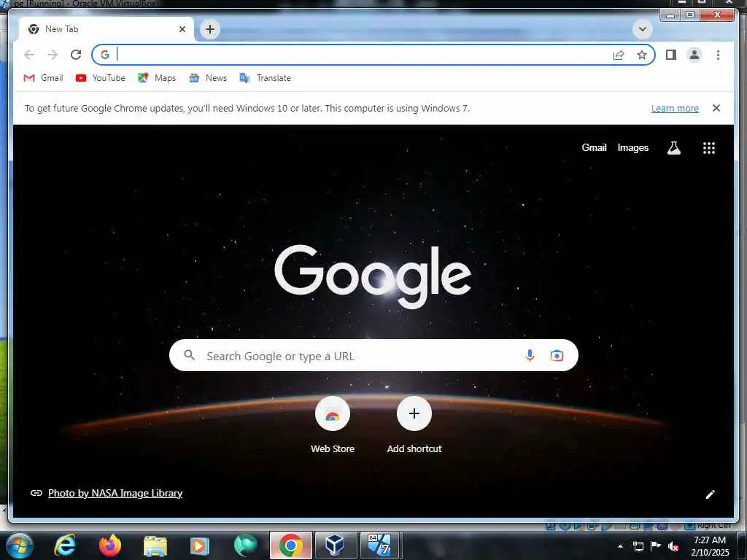747x560 pixels.
Task: Open the share this page icon
Action: (619, 55)
